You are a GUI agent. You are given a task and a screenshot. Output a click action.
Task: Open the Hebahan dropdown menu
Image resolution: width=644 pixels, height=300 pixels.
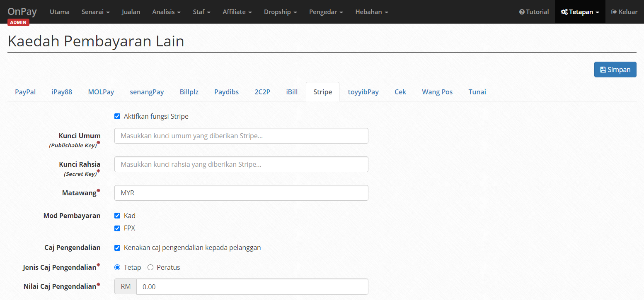tap(371, 12)
